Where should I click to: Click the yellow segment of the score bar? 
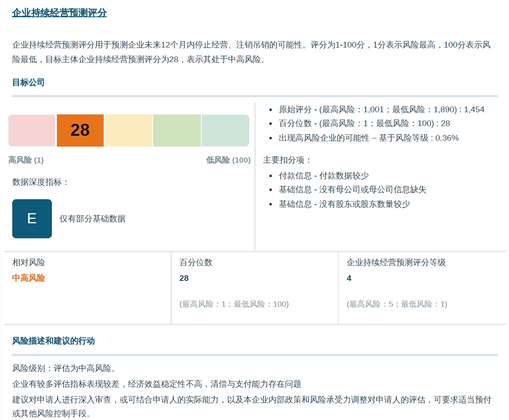tap(128, 130)
